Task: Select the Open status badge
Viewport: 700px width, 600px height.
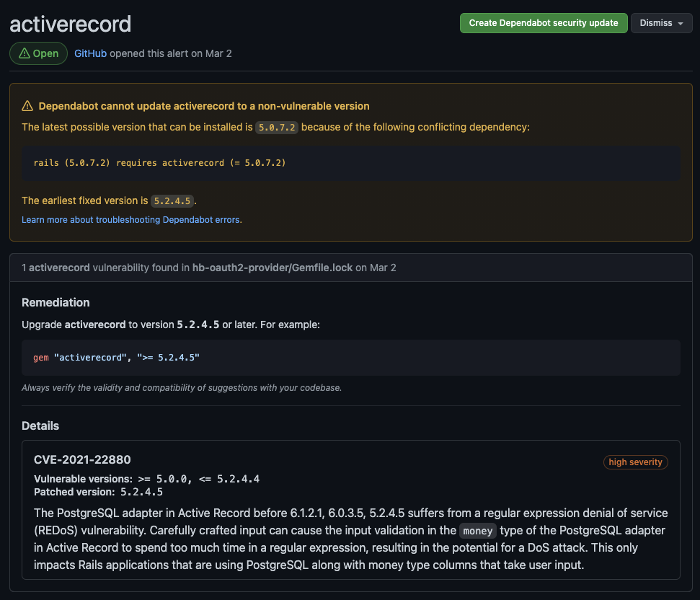Action: pyautogui.click(x=38, y=53)
